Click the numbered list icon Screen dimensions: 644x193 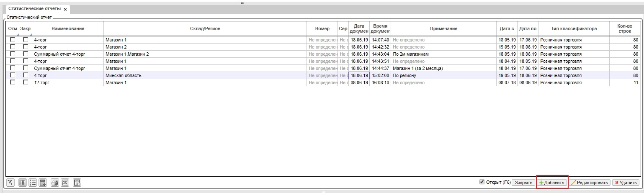pyautogui.click(x=33, y=183)
